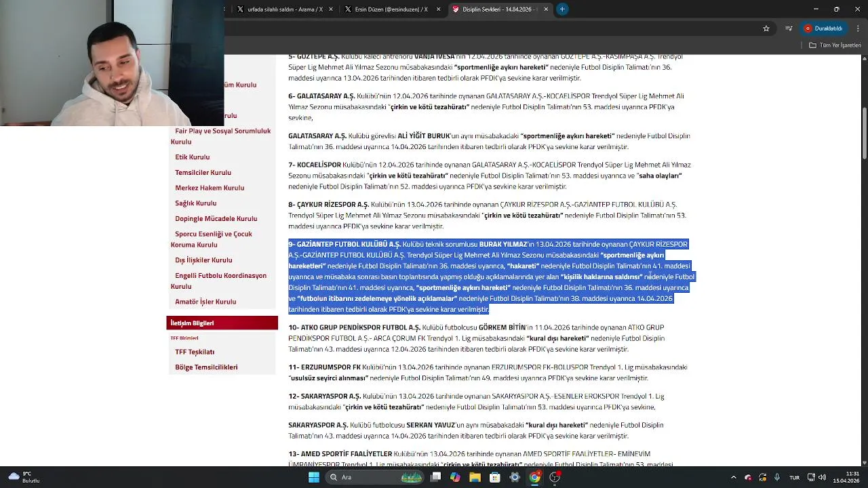Click '13- AMED SPORTİF FAALİYETLER' heading

coord(340,454)
